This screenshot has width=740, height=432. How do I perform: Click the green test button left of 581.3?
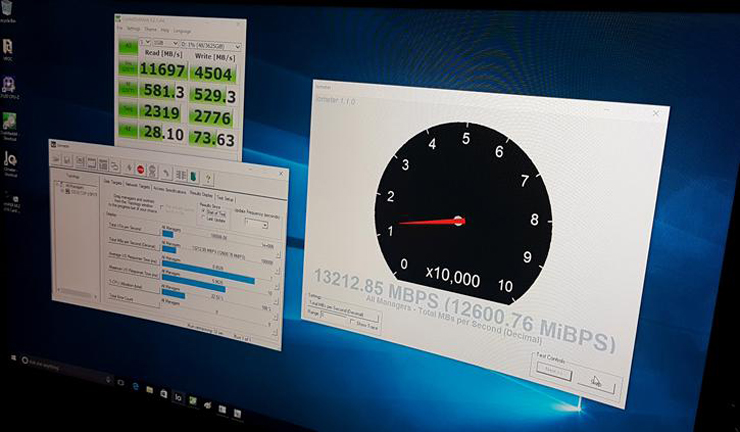click(x=128, y=89)
